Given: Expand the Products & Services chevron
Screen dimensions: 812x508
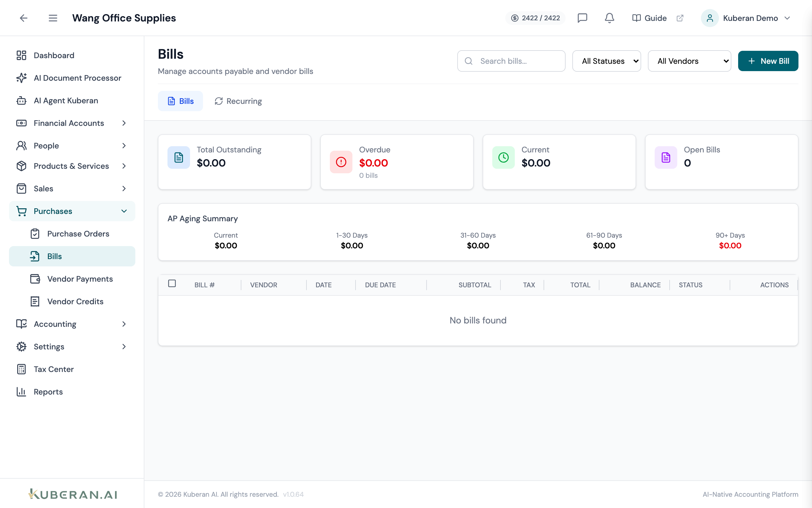Looking at the screenshot, I should click(x=124, y=166).
